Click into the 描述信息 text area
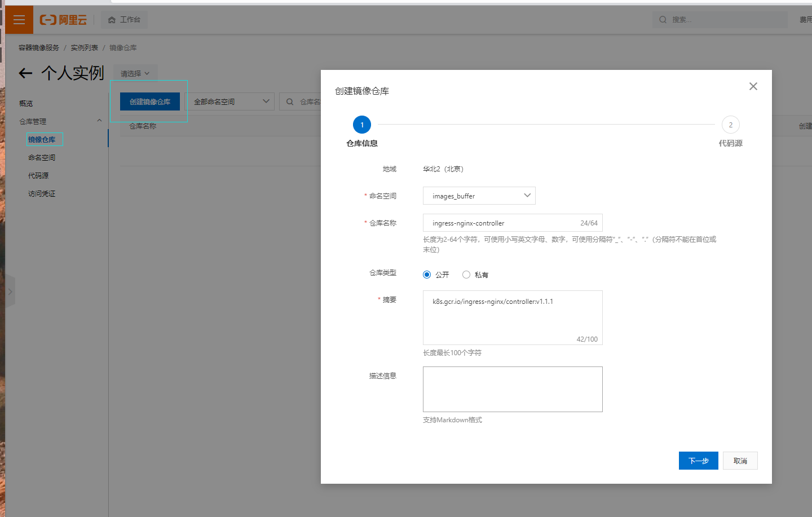This screenshot has width=812, height=517. [x=513, y=389]
